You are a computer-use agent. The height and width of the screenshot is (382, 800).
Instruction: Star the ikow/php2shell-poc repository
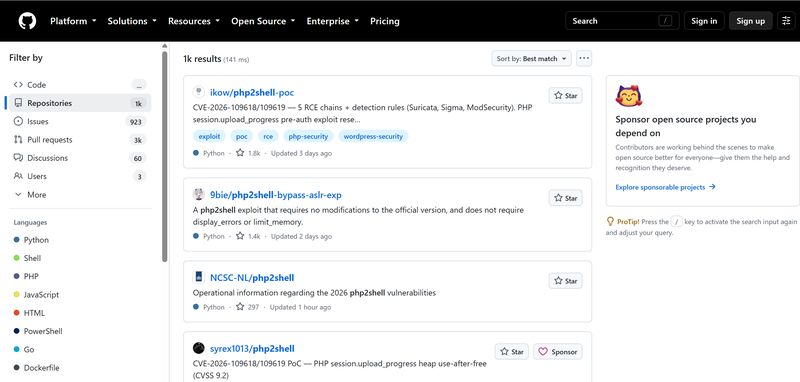(x=565, y=95)
